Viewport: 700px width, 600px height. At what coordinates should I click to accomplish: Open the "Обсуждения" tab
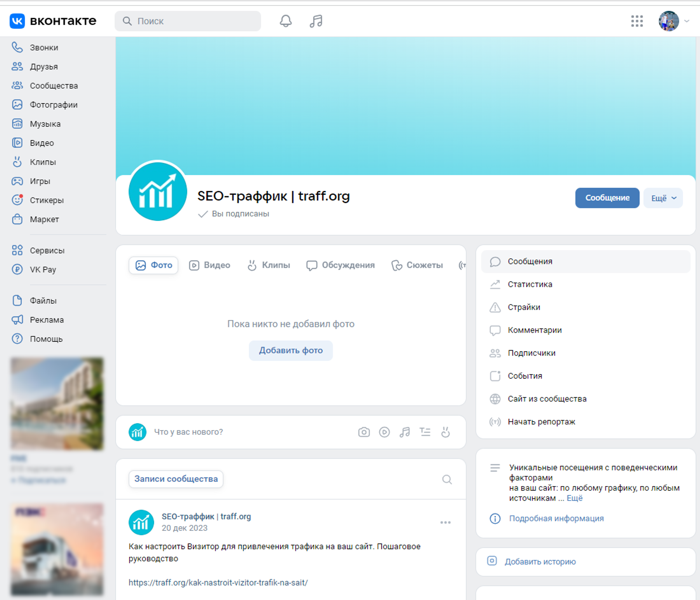tap(341, 265)
